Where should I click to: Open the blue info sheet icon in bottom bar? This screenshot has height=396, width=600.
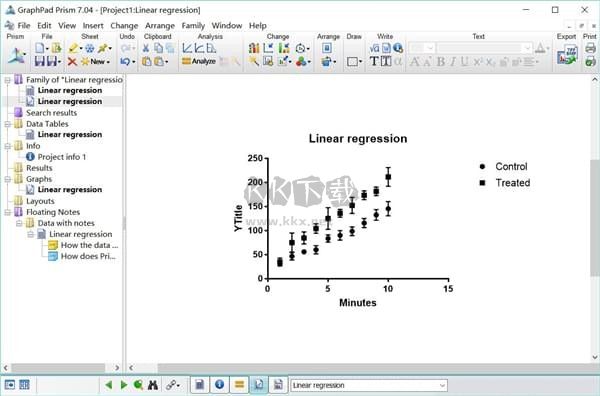point(219,384)
